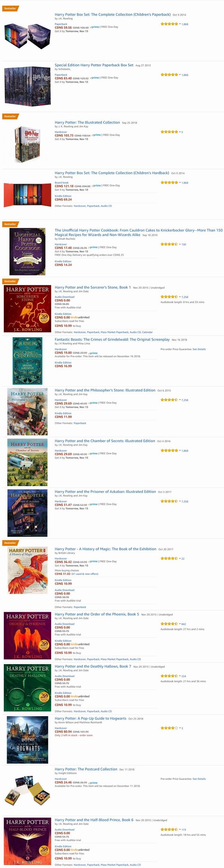Expand the rating arrow for Half-Blood Prince, Book 6
The image size is (224, 868).
point(180,829)
